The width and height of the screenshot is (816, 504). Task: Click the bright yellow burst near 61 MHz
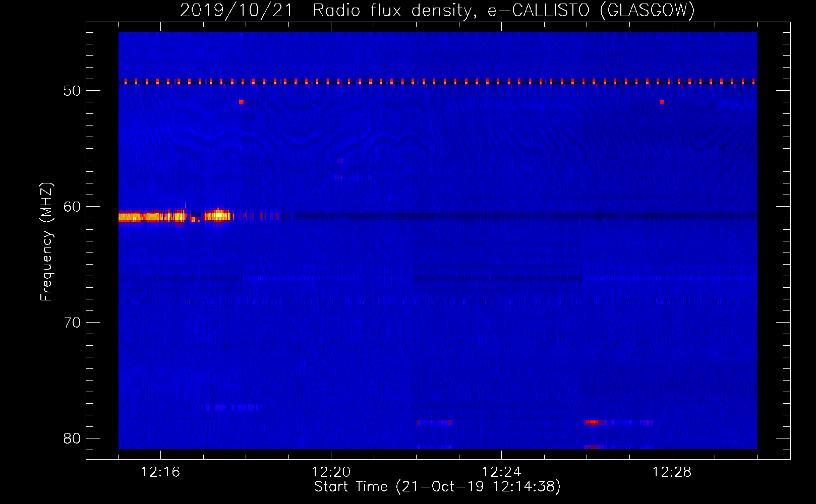218,216
